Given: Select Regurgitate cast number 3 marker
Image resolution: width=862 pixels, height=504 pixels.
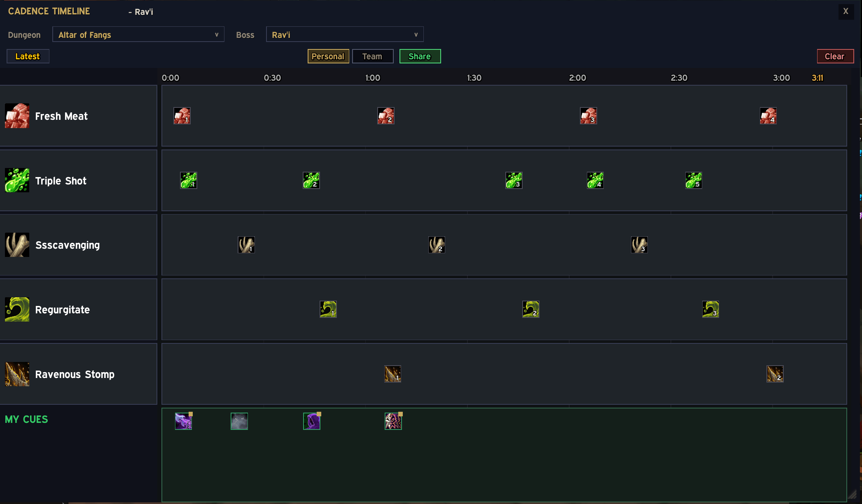Looking at the screenshot, I should click(710, 309).
